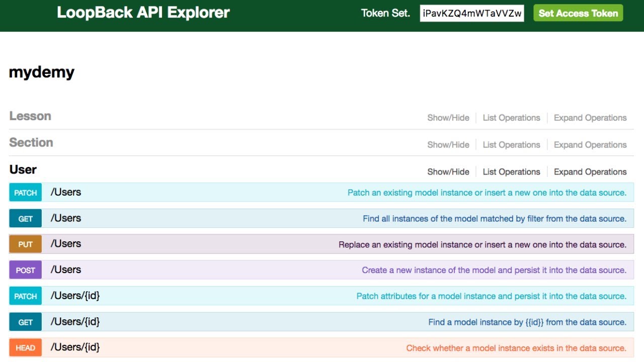644x362 pixels.
Task: Click the PATCH badge for /Users/{id}
Action: 25,296
